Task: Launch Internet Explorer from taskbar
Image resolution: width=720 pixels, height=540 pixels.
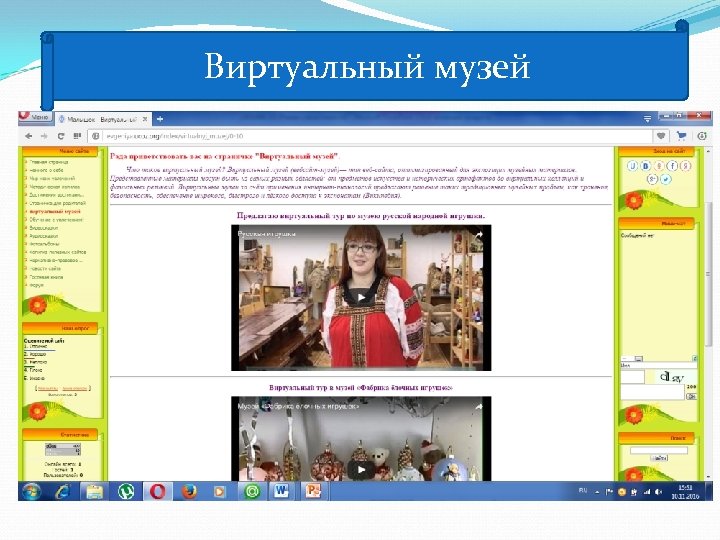Action: click(x=62, y=492)
